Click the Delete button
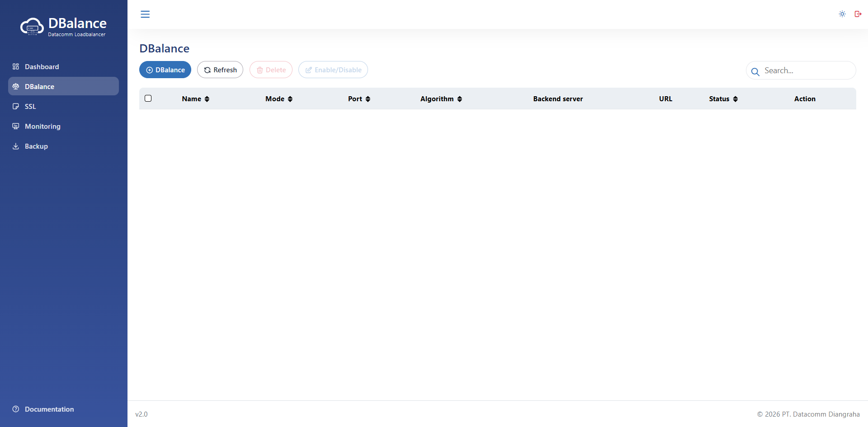868x427 pixels. tap(271, 70)
